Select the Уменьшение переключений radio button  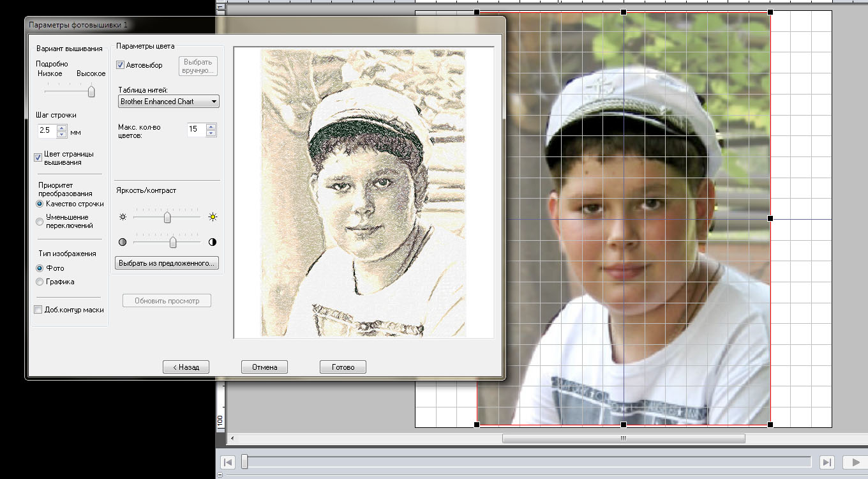coord(40,222)
